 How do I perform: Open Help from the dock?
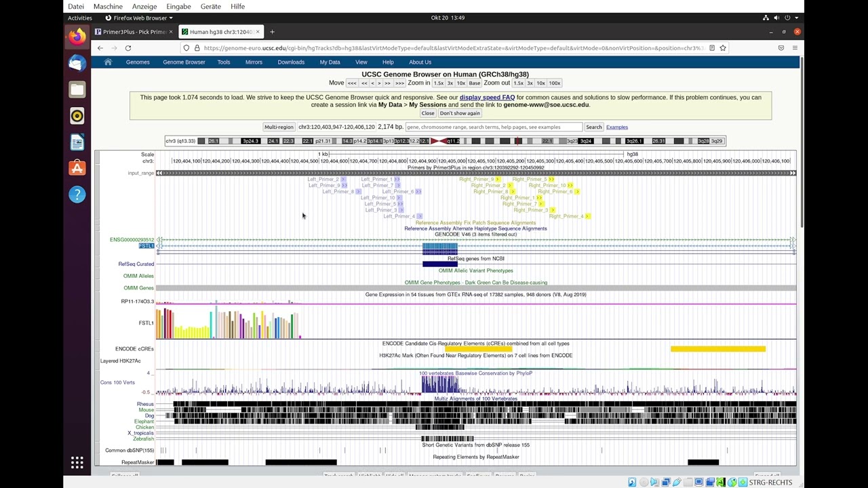[77, 195]
